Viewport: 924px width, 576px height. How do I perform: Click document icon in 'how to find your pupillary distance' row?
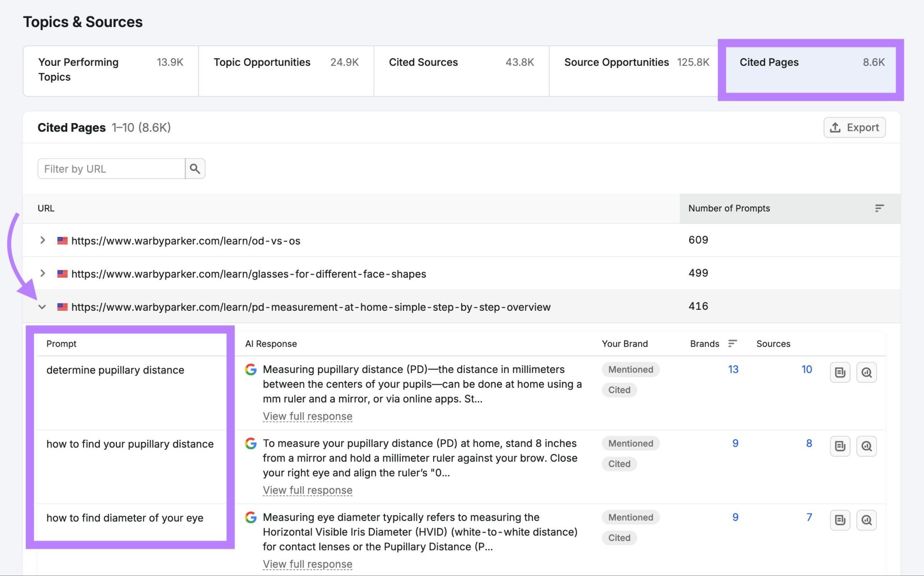coord(840,447)
